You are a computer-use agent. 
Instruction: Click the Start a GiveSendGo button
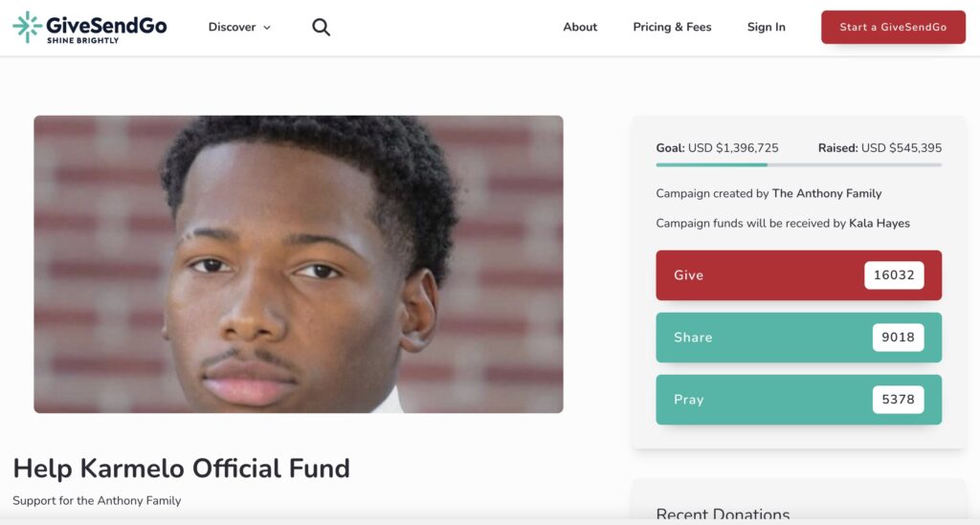(x=893, y=27)
